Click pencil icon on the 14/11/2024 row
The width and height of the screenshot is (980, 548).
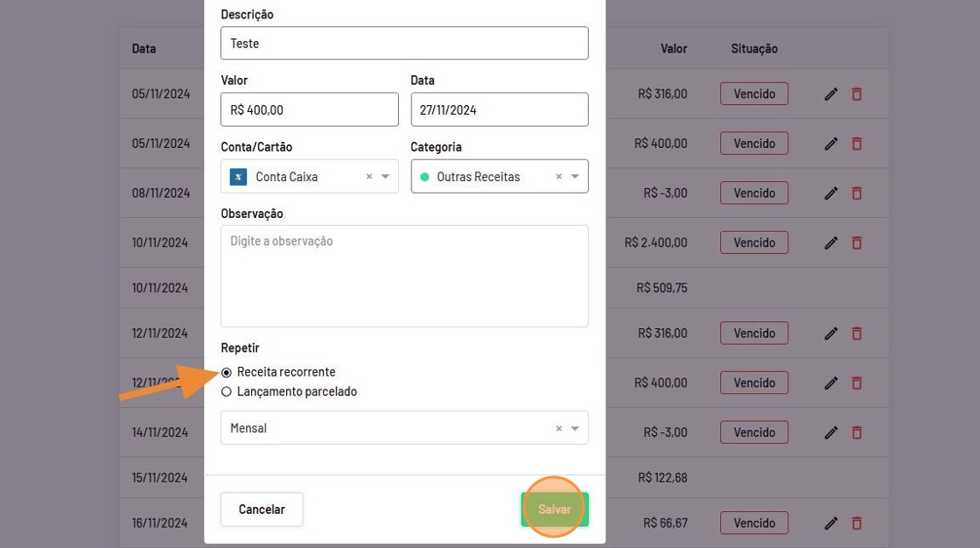(831, 432)
